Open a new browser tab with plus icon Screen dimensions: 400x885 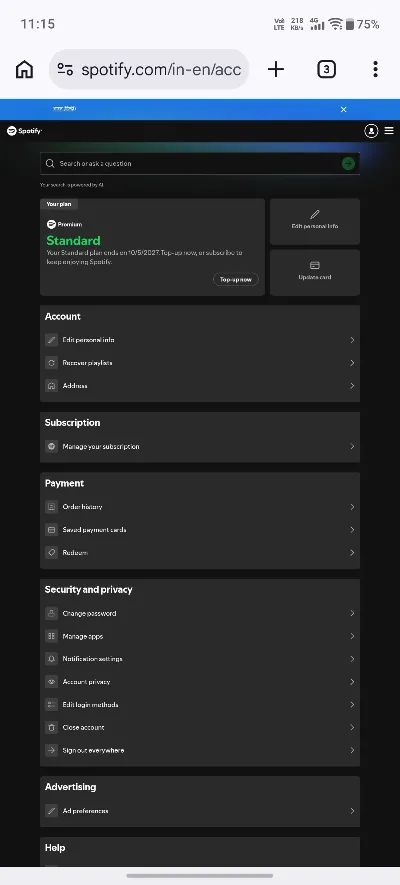[276, 69]
